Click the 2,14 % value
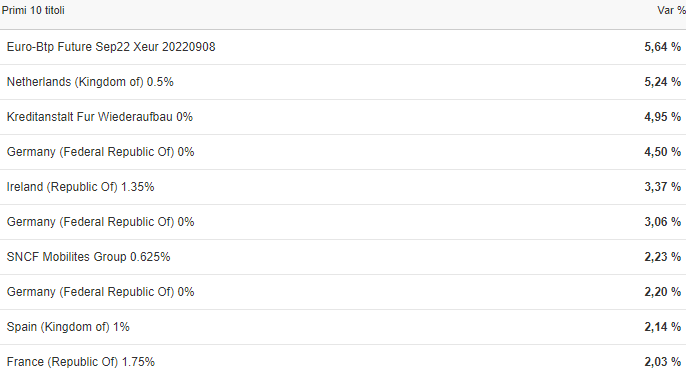 pyautogui.click(x=662, y=327)
